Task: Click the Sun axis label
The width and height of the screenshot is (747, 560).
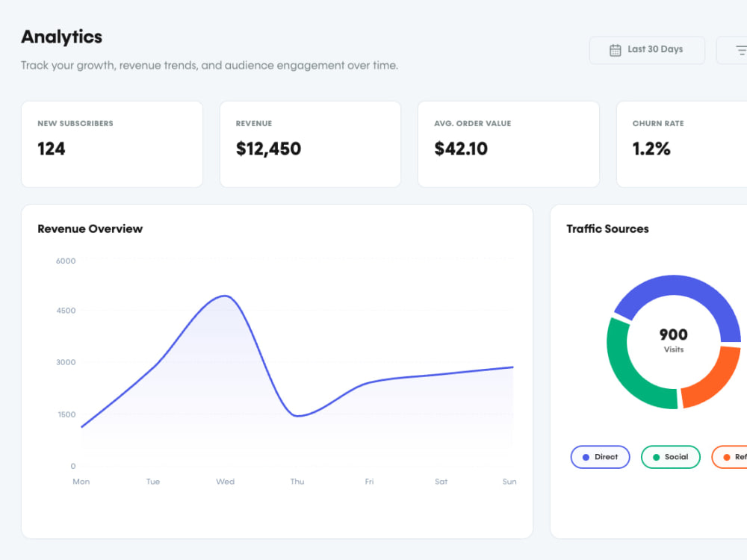Action: 509,482
